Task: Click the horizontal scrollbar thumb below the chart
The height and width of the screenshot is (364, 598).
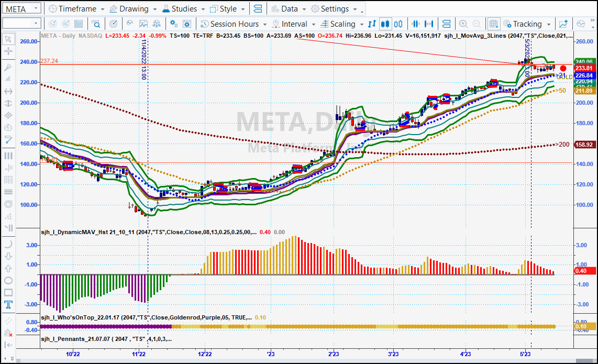Action: [x=585, y=361]
